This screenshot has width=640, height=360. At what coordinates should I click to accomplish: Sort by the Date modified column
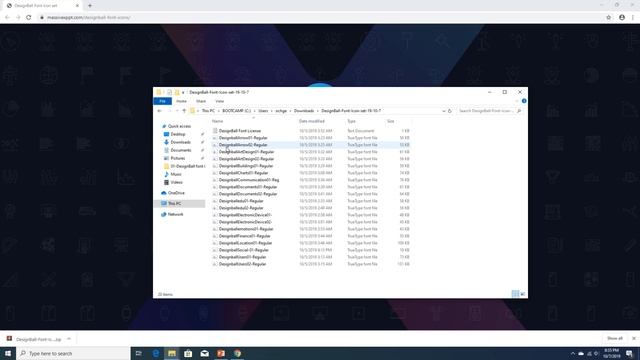click(x=312, y=121)
